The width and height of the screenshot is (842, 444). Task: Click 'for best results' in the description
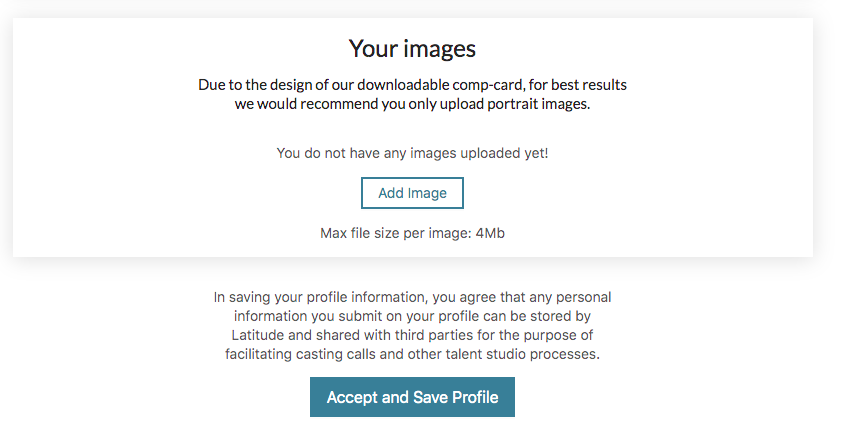[577, 85]
